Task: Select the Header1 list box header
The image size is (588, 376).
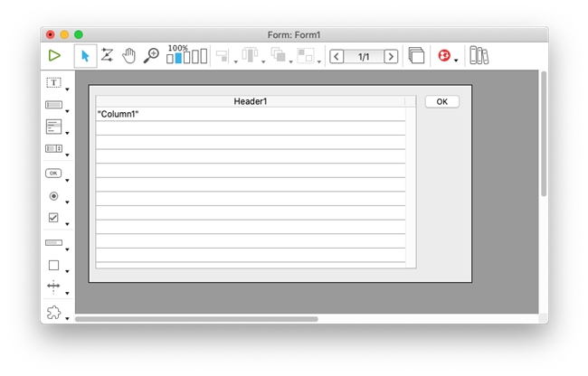Action: [x=251, y=101]
